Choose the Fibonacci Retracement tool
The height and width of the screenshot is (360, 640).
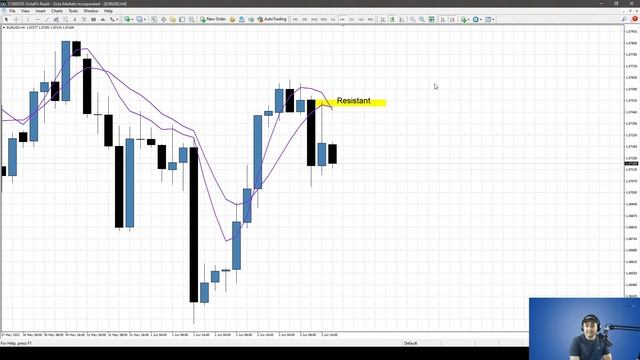point(65,19)
